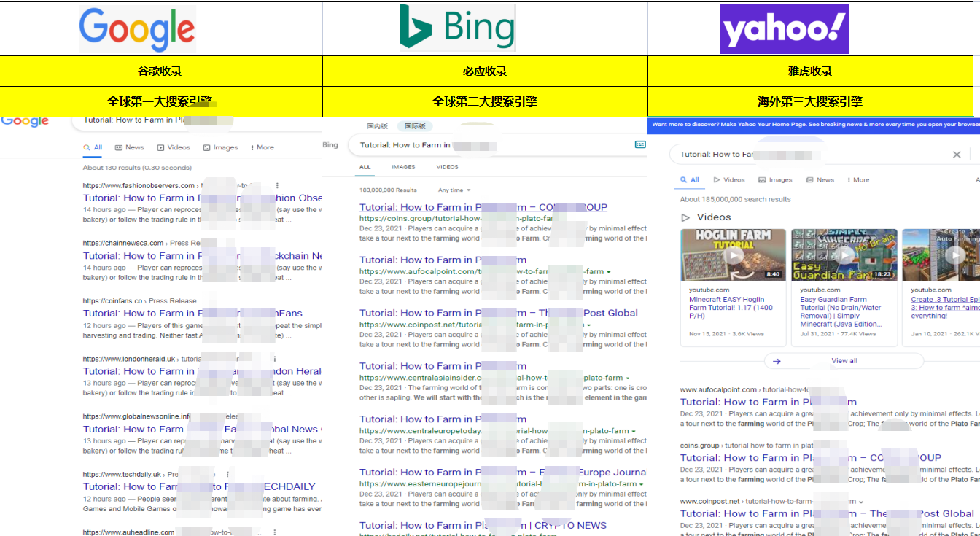Open Bing result title above aufocalpoint.com URL

443,260
